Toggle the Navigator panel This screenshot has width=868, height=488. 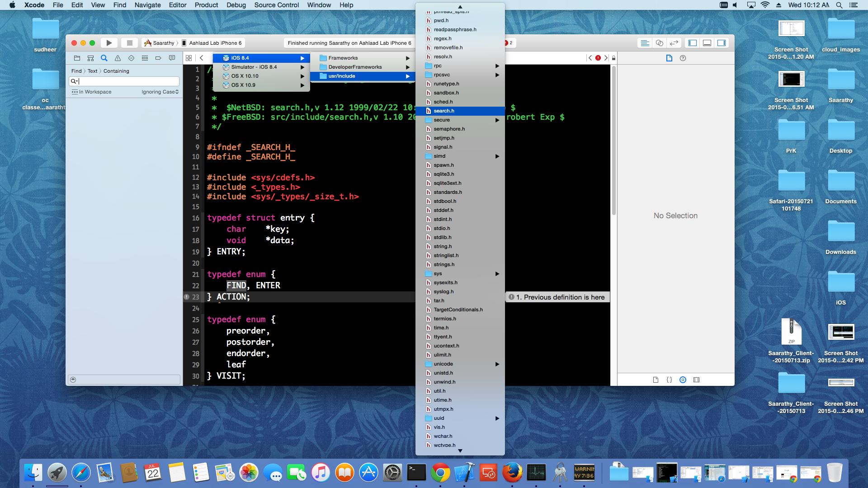[x=693, y=43]
